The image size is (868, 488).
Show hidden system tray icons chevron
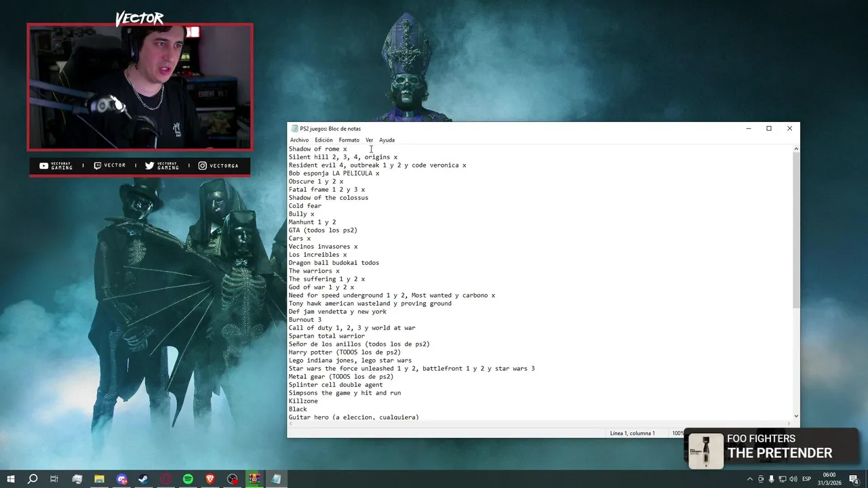pos(749,479)
